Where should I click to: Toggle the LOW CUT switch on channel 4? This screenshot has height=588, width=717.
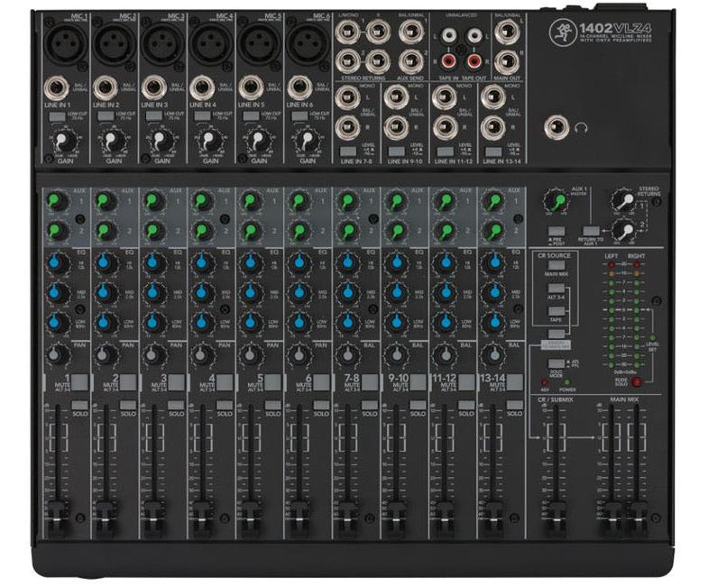coord(202,116)
